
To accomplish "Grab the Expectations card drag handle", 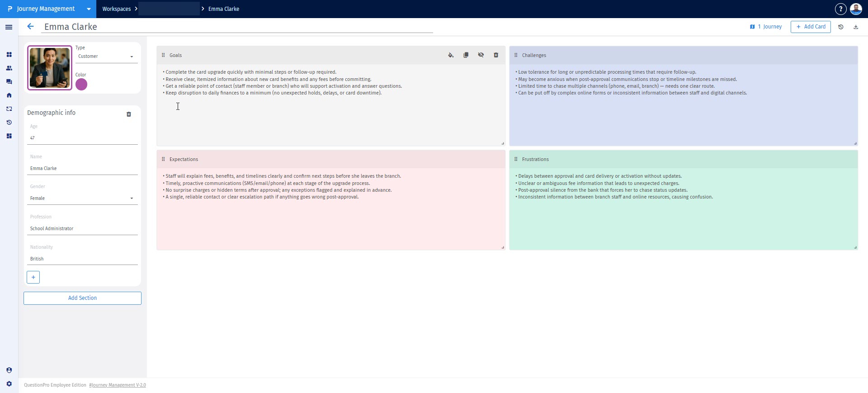I will (163, 159).
